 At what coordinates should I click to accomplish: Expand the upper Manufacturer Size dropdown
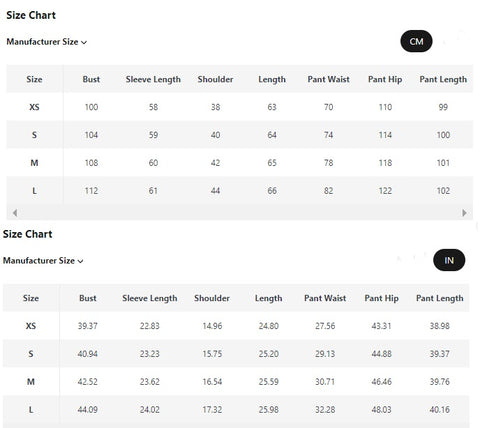(x=46, y=42)
